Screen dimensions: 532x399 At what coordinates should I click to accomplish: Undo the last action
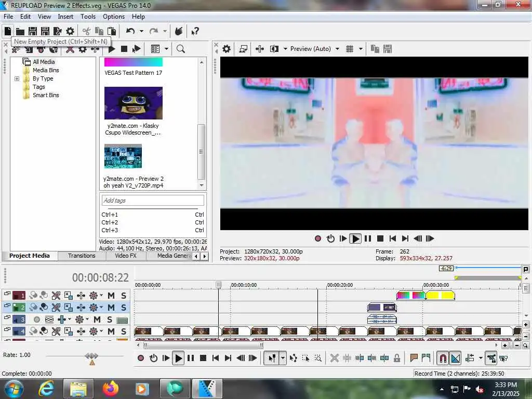[130, 31]
